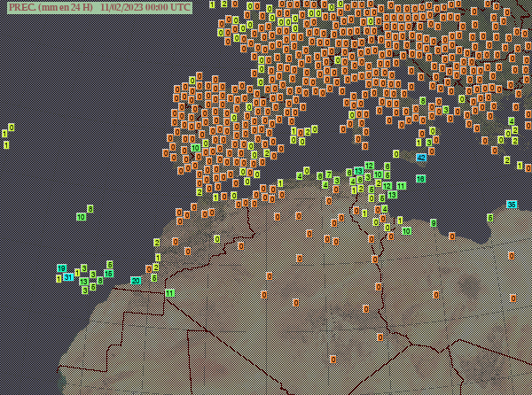Select the cyan 42 precipitation value over Sicily

[x=421, y=158]
